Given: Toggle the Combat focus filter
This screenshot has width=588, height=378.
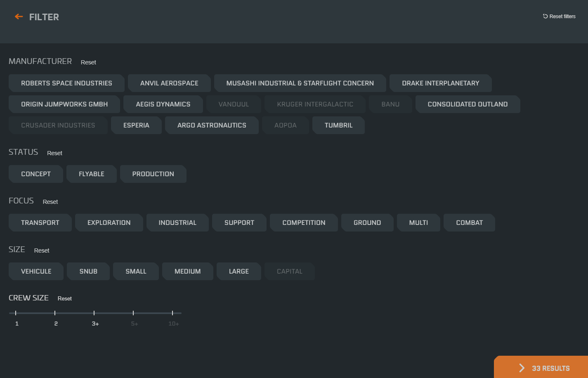Looking at the screenshot, I should 469,223.
